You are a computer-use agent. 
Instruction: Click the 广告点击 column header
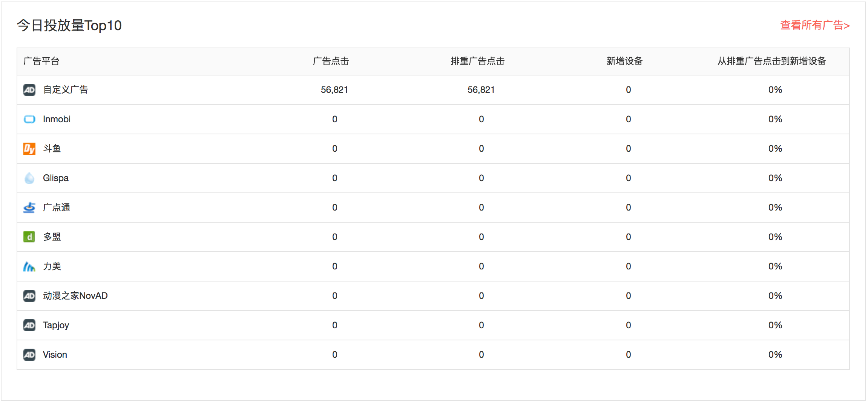[x=331, y=61]
